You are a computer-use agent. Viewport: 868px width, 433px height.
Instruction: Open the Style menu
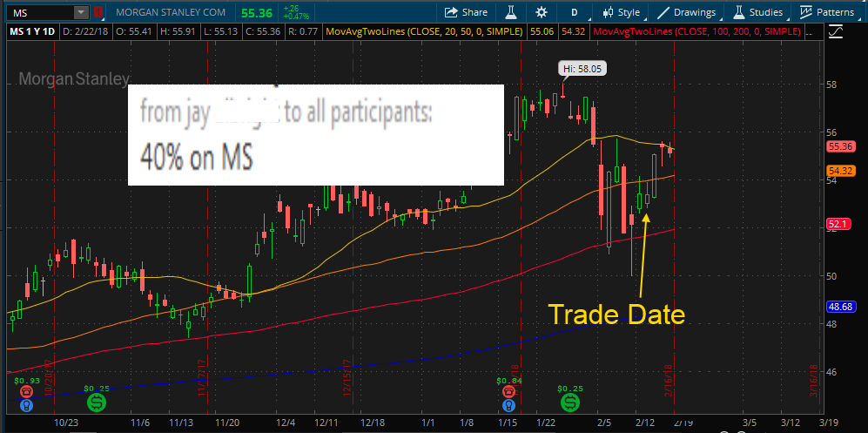(622, 12)
